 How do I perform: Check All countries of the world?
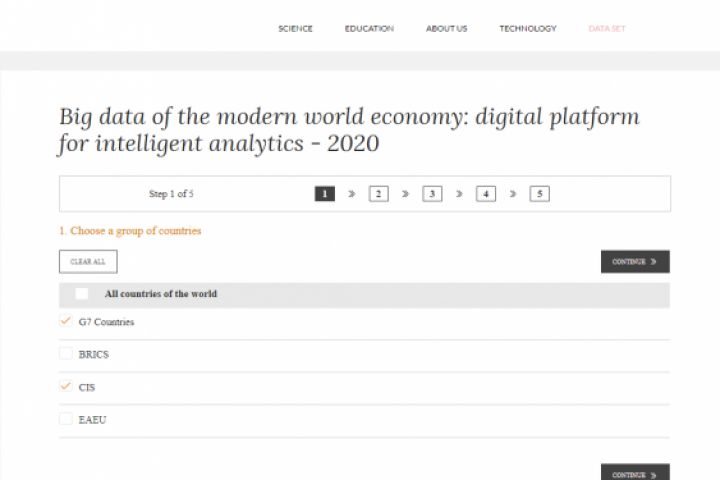click(82, 294)
